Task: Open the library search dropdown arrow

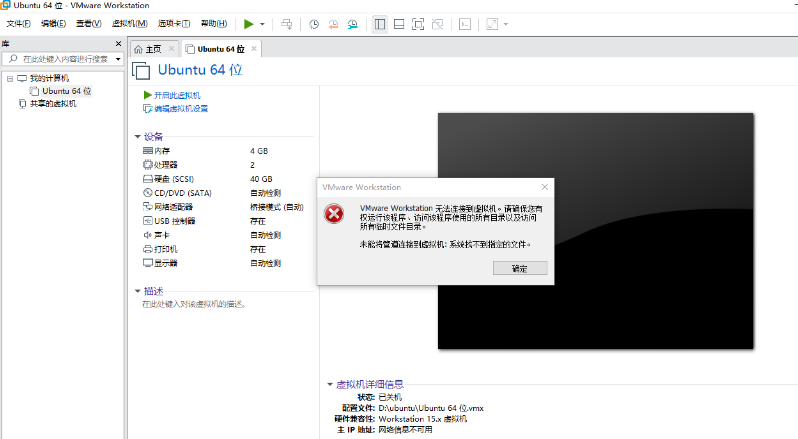Action: (118, 59)
